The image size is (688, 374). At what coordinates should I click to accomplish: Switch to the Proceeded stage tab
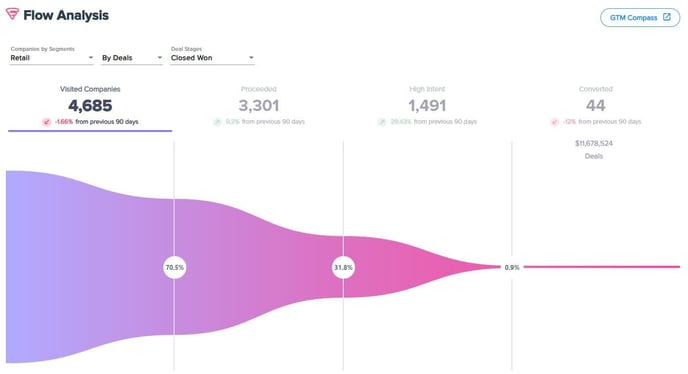(258, 106)
